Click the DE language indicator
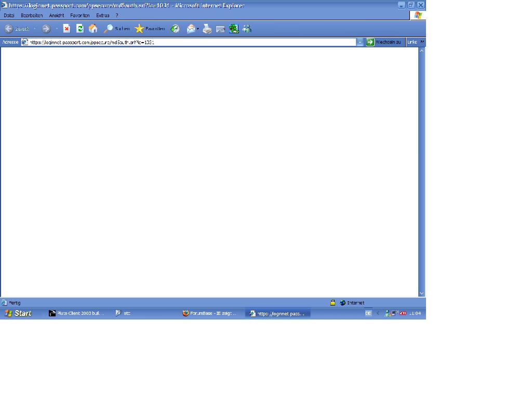Image resolution: width=532 pixels, height=399 pixels. [368, 313]
